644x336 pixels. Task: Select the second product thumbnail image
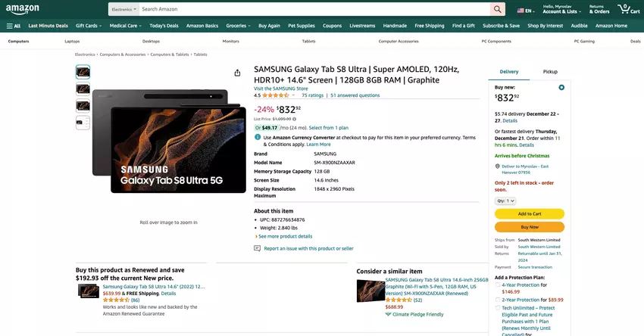pos(83,89)
